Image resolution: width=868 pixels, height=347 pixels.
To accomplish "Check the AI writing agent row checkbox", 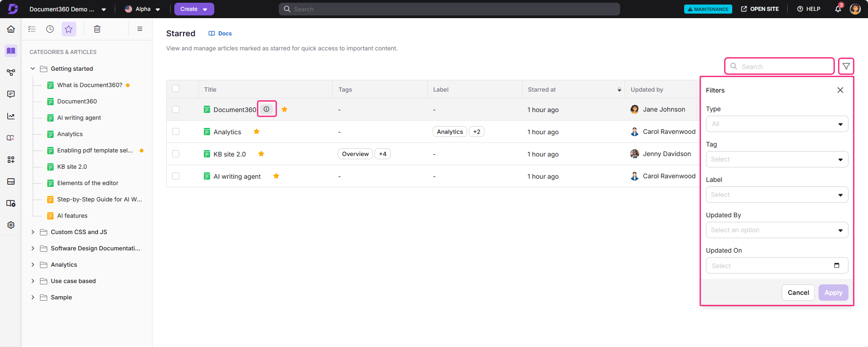I will (176, 176).
